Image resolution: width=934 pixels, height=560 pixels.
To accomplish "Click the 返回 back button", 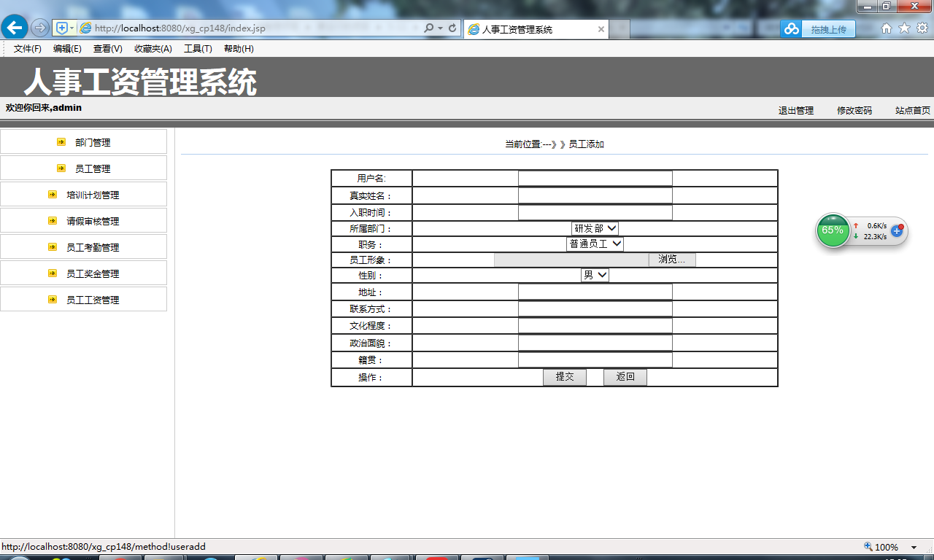I will click(x=625, y=377).
